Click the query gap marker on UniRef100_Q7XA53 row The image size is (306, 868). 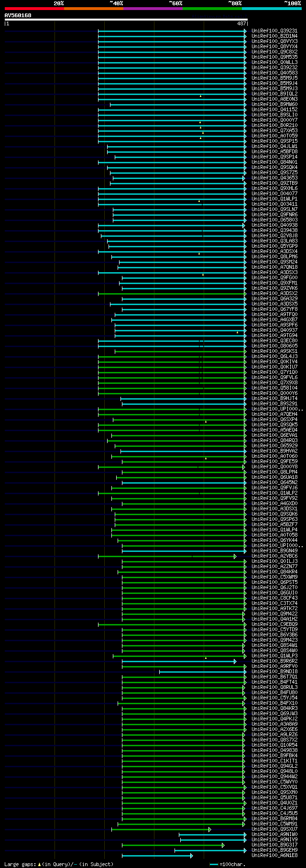203,133
